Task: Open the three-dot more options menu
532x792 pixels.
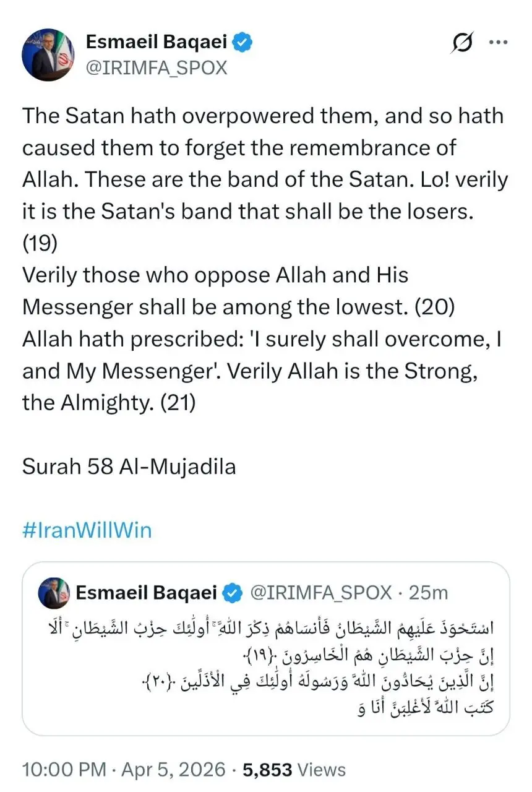Action: pyautogui.click(x=498, y=43)
